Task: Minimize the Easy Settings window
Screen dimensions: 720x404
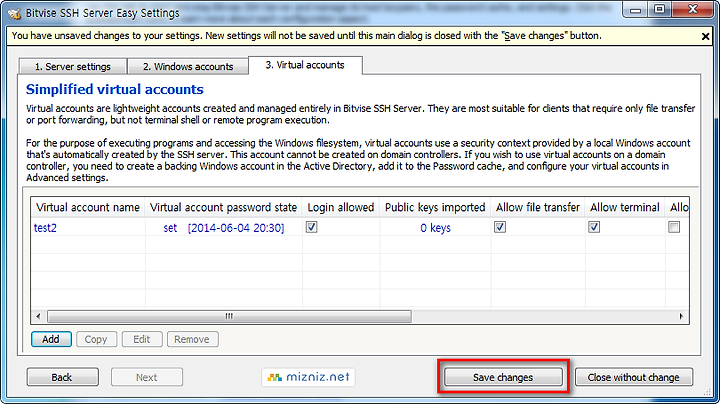Action: 636,10
